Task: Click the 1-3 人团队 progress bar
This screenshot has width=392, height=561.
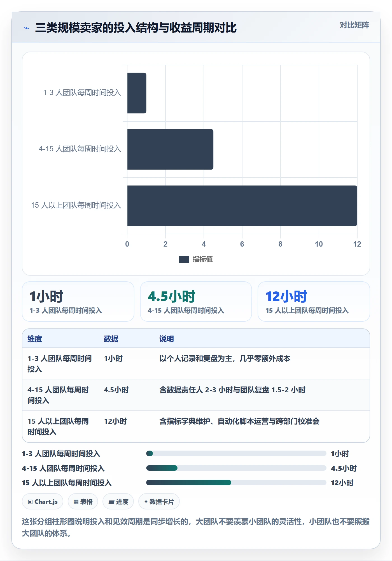Action: 236,453
